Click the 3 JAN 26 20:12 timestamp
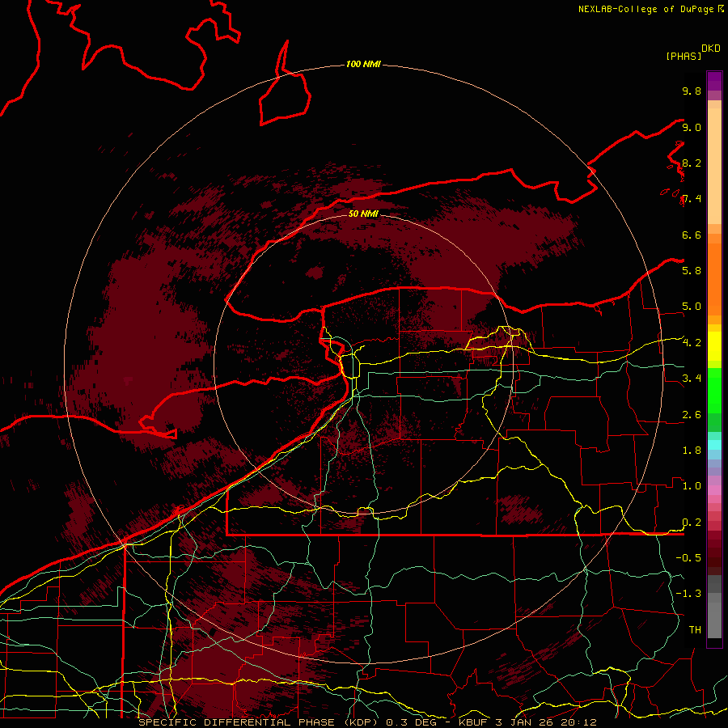 [545, 722]
